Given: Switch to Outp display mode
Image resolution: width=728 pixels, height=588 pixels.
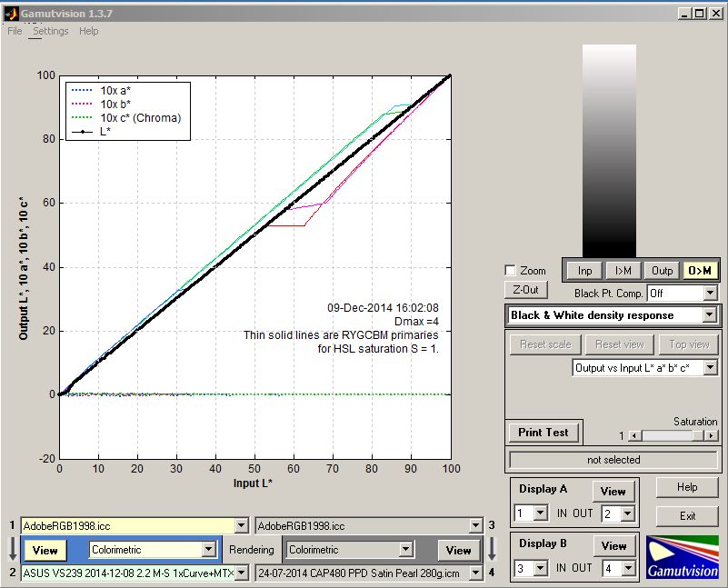Looking at the screenshot, I should [x=663, y=270].
